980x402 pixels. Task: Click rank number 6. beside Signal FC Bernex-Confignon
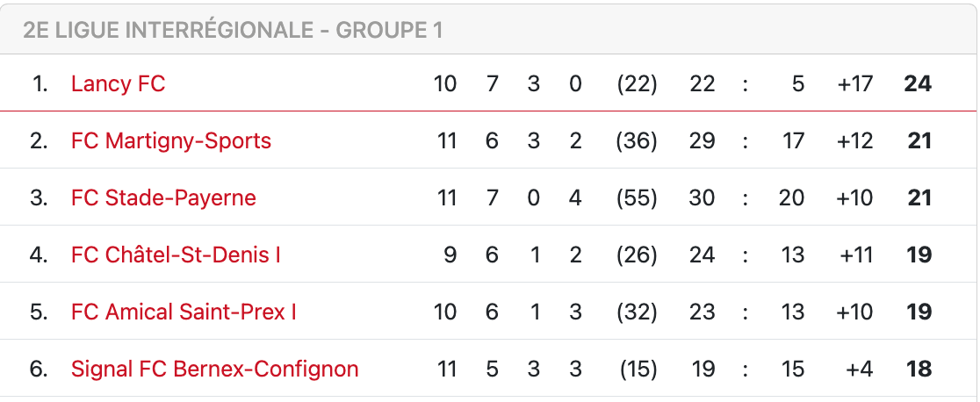pos(39,370)
